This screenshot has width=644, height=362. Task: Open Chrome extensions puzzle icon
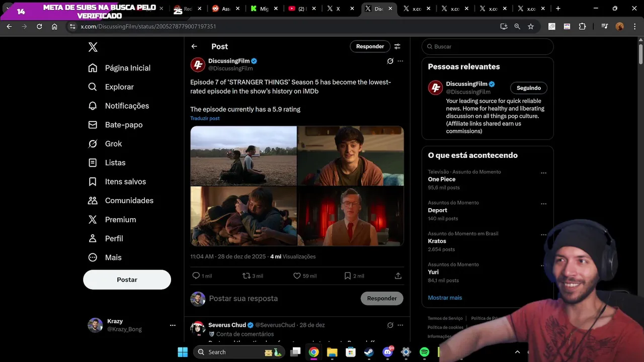(x=582, y=27)
